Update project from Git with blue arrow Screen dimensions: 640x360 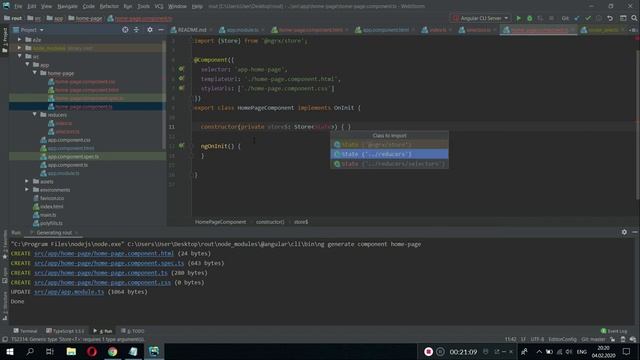pos(577,18)
